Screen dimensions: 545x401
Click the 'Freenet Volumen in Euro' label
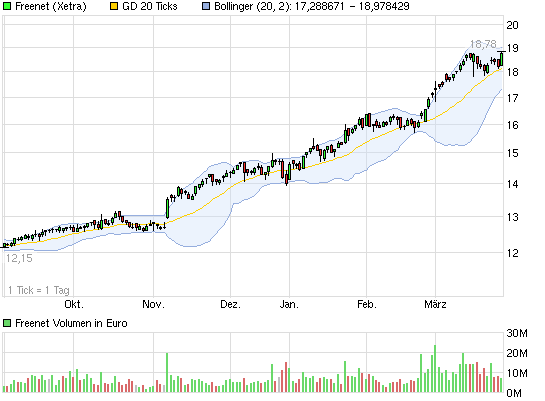(x=71, y=323)
